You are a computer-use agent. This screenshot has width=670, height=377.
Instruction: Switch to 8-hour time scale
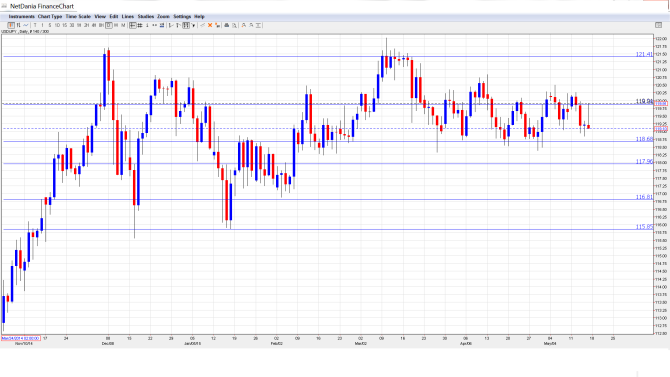101,25
